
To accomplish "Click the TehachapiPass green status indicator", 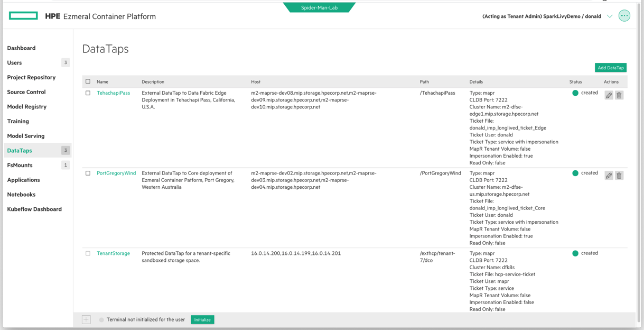I will [x=575, y=93].
